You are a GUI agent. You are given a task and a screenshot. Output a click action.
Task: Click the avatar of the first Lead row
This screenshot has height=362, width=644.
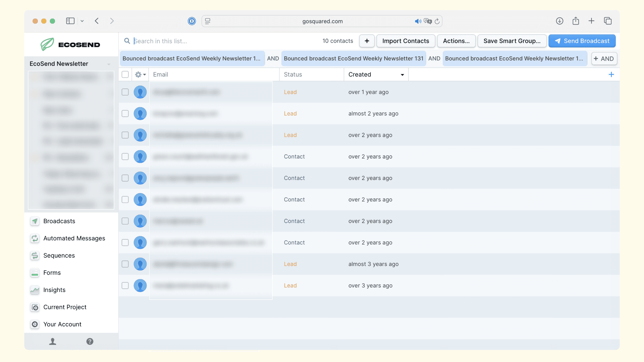coord(140,92)
